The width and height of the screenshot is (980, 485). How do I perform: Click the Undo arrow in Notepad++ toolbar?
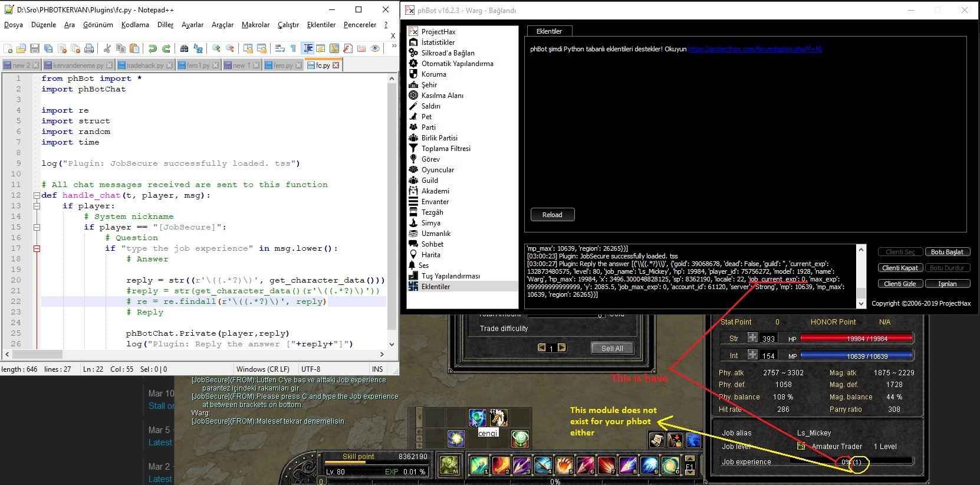pyautogui.click(x=153, y=48)
